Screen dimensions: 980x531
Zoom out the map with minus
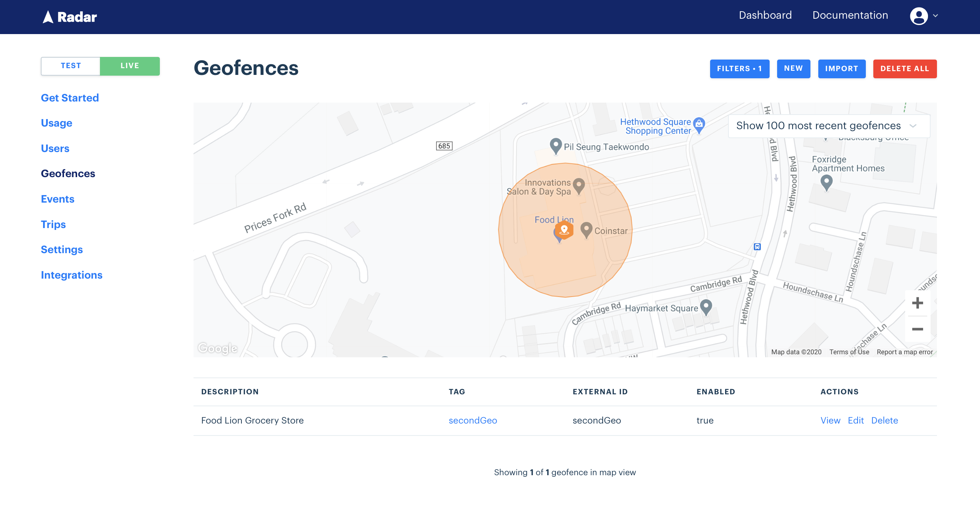coord(917,329)
